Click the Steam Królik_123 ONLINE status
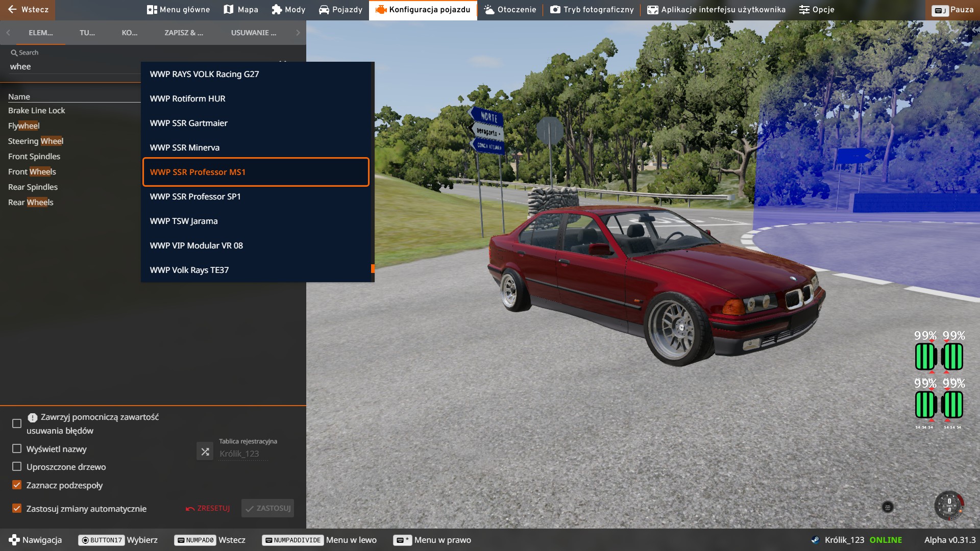Viewport: 980px width, 551px height. coord(856,540)
